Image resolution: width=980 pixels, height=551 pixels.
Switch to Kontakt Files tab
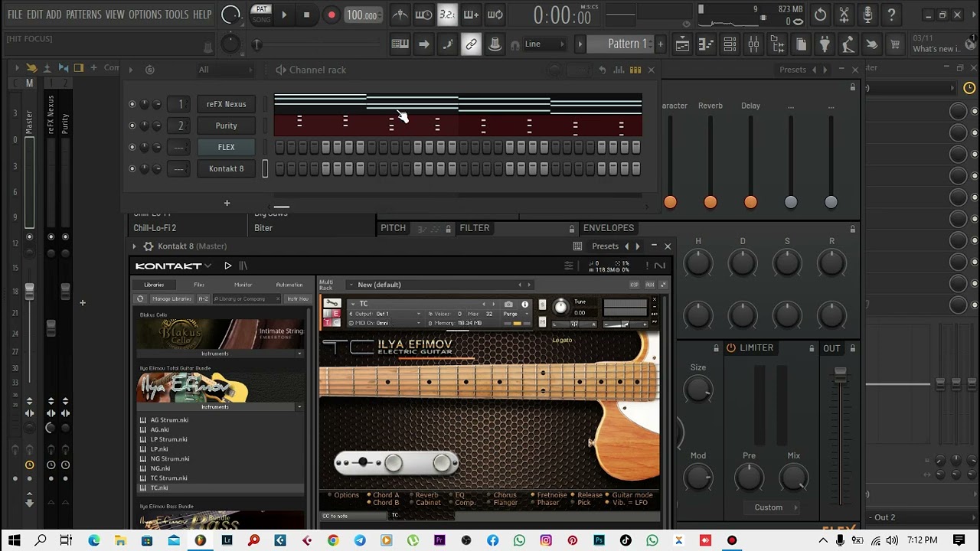tap(198, 285)
